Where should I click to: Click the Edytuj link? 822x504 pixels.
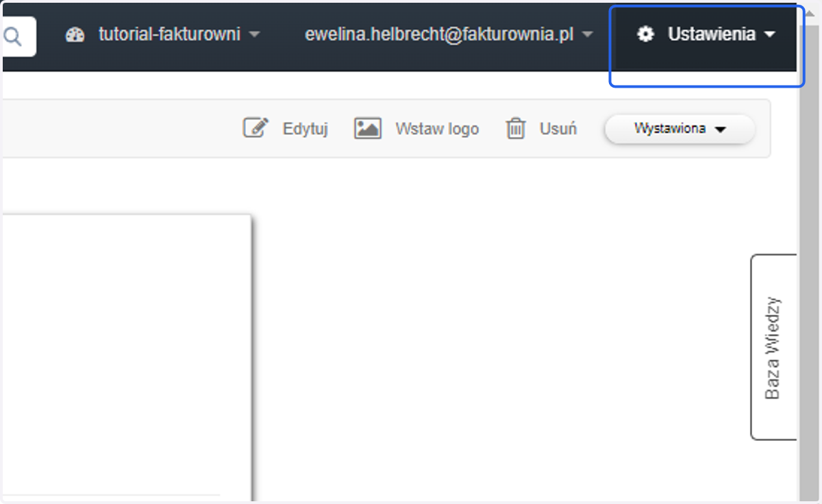tap(306, 129)
